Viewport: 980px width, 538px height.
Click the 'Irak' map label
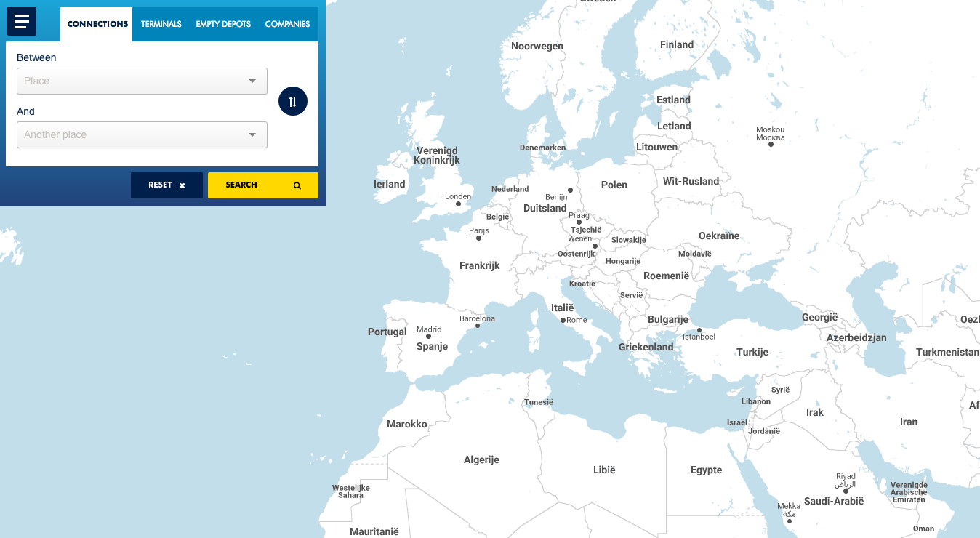pos(815,412)
